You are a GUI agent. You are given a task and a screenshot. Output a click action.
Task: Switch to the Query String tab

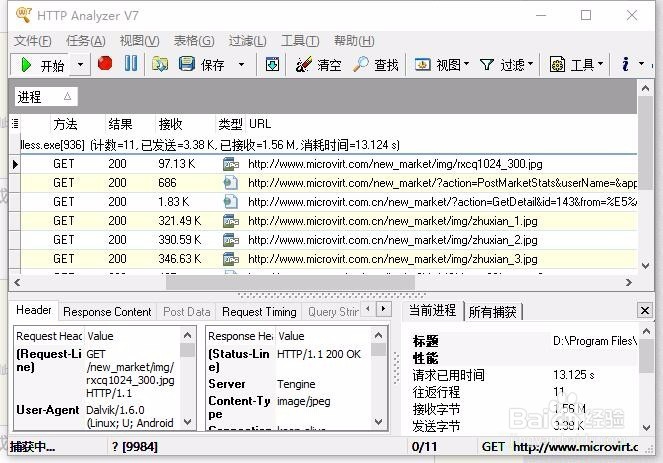(x=332, y=312)
